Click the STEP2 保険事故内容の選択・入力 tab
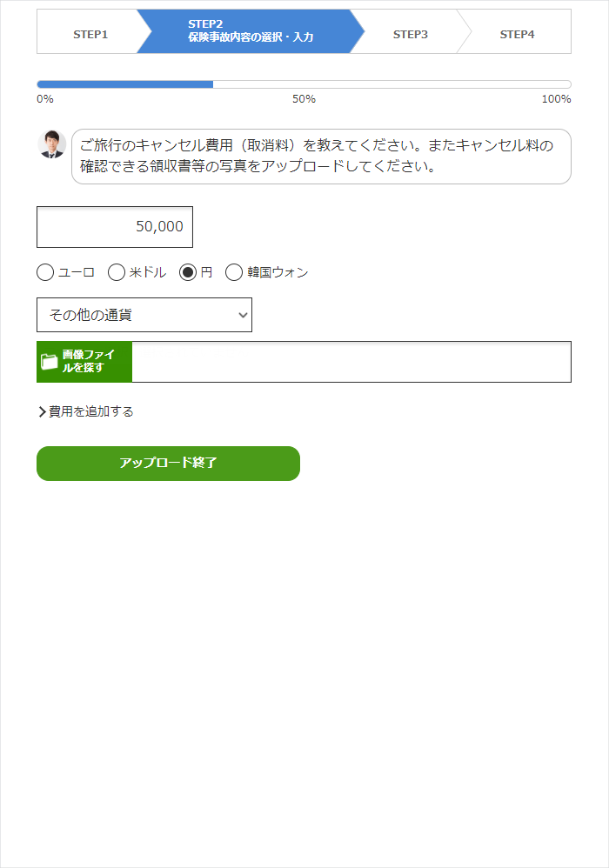Viewport: 609px width, 868px height. tap(250, 31)
